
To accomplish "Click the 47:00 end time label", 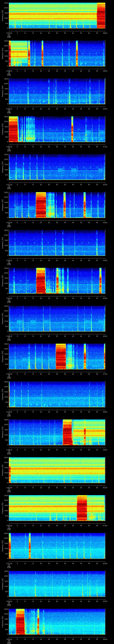I will [105, 374].
